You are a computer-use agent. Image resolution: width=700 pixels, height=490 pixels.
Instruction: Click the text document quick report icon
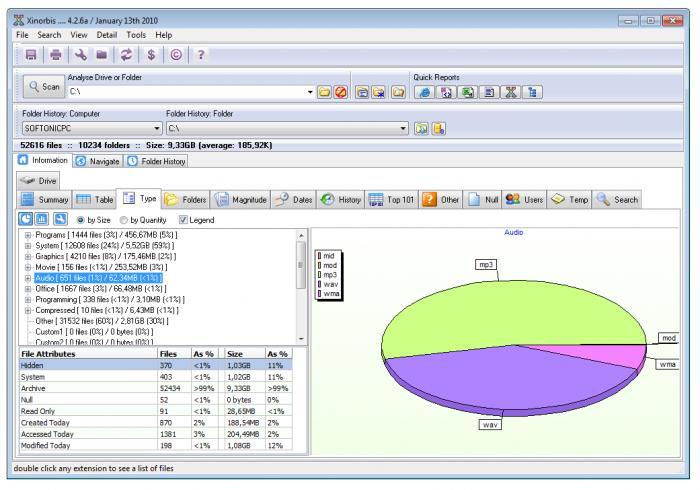(x=489, y=92)
